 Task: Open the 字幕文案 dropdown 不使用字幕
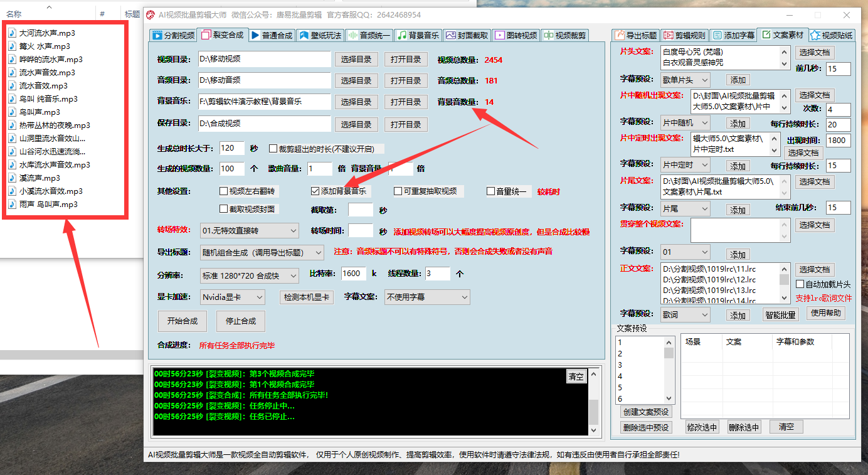point(428,297)
